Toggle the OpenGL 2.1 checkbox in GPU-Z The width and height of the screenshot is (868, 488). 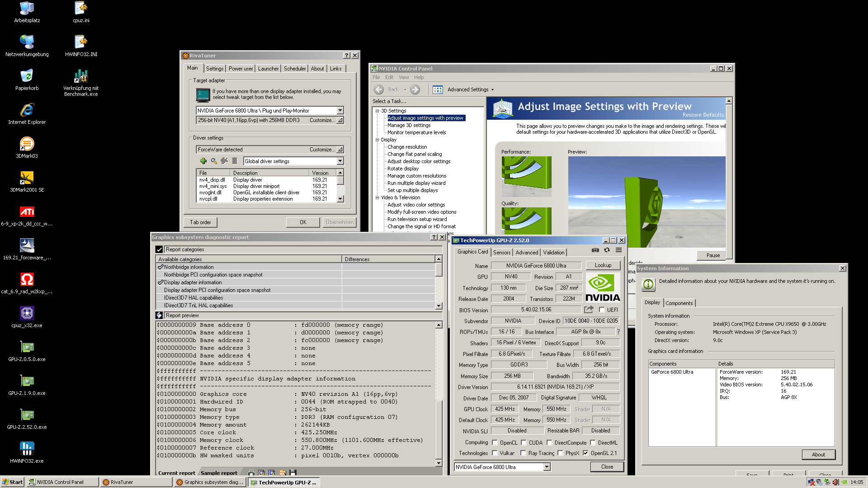585,453
